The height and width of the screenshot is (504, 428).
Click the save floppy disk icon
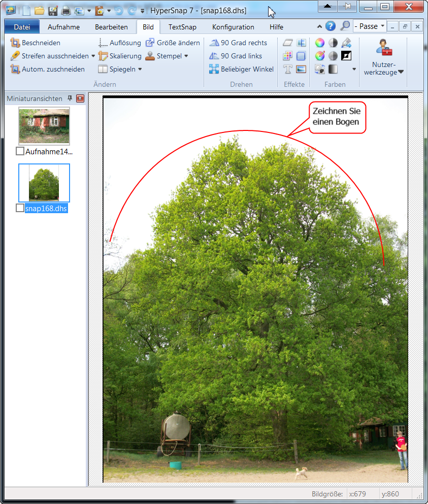53,11
